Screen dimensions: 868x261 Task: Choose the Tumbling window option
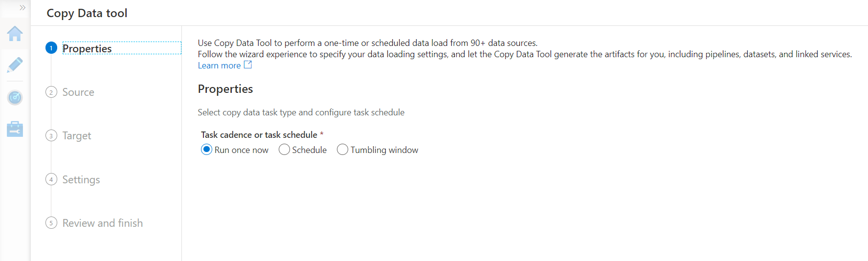[x=342, y=150]
